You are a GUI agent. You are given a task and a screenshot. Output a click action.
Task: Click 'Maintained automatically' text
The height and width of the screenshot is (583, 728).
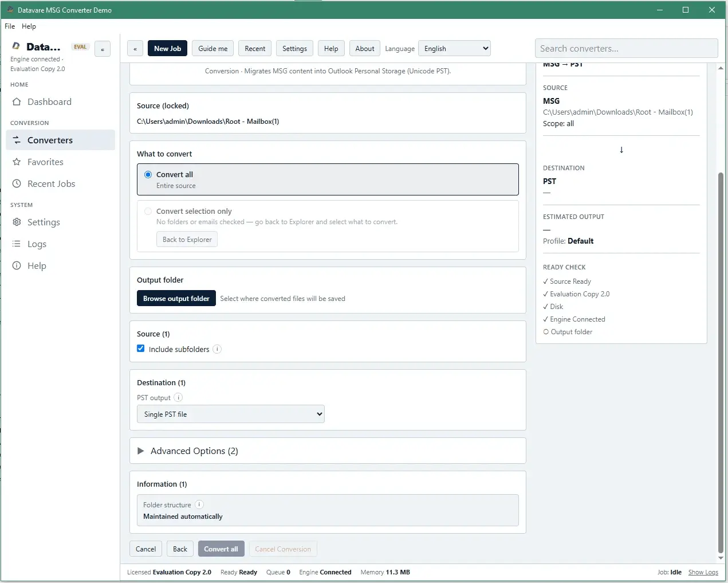pos(183,516)
